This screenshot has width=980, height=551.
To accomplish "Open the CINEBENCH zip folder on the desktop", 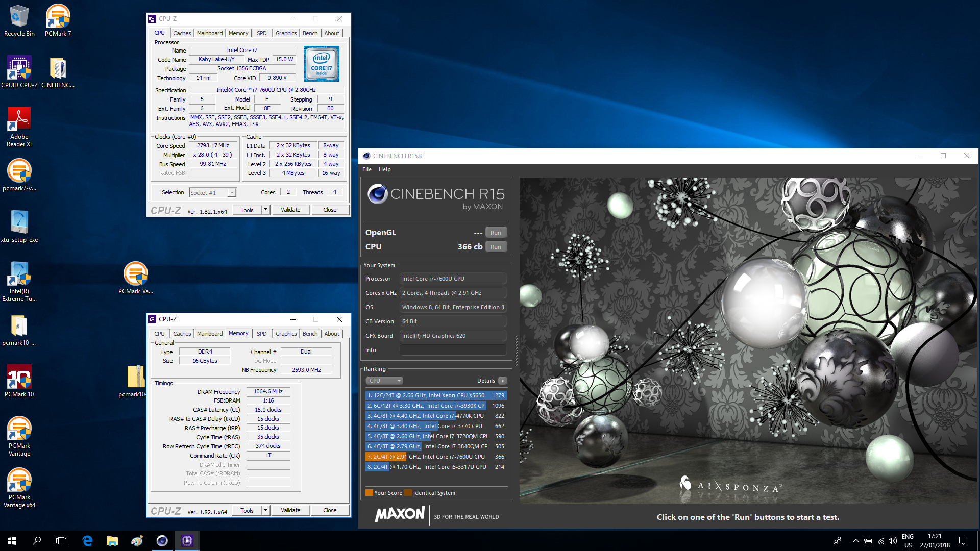I will (58, 72).
